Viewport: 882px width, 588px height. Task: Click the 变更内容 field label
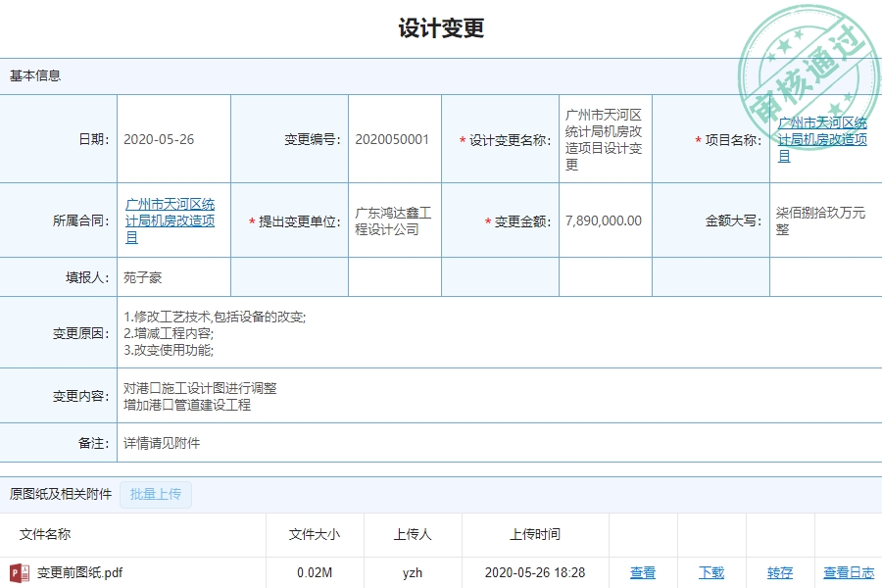click(81, 396)
